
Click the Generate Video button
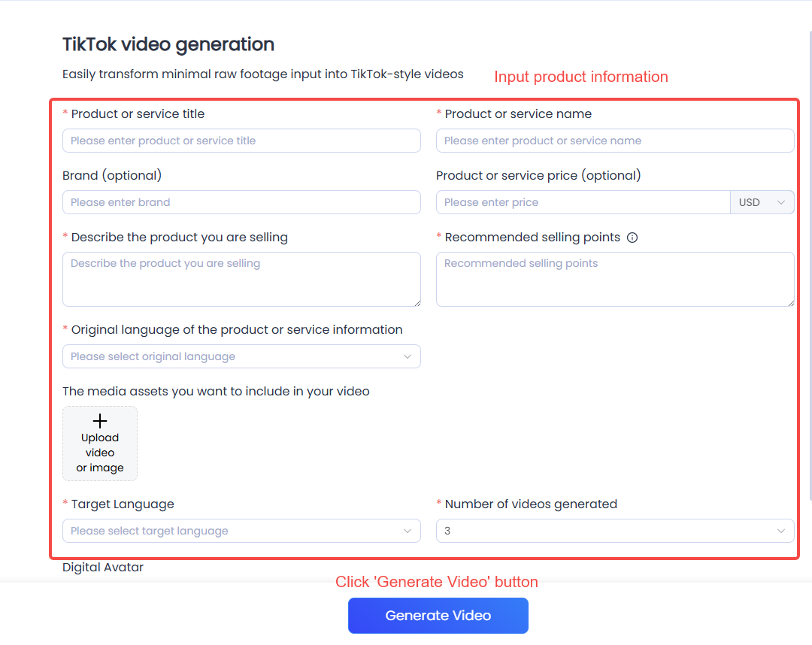click(x=438, y=616)
